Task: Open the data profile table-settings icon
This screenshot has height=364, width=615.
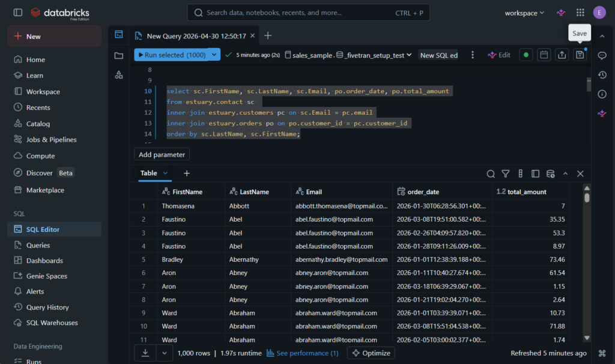Action: (x=550, y=174)
